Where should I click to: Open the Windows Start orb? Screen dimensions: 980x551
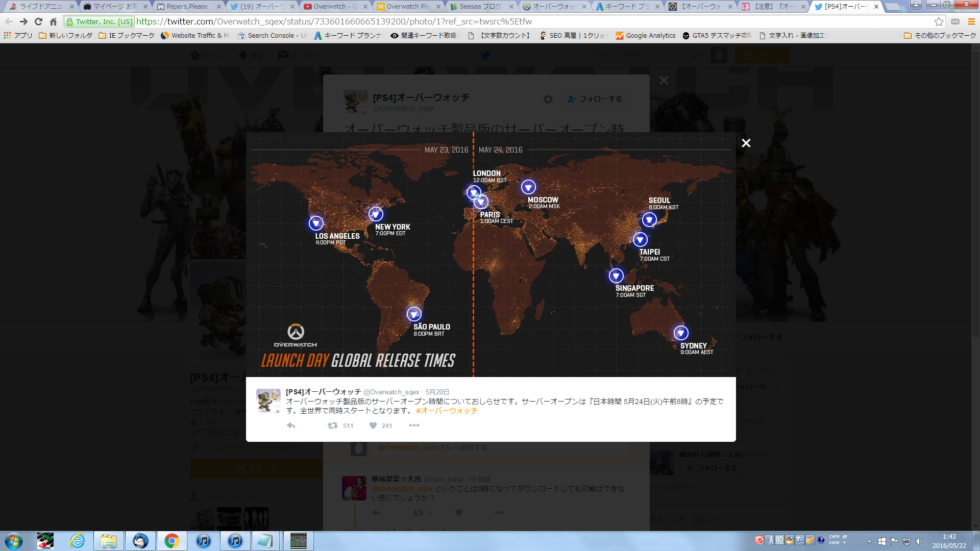point(14,541)
